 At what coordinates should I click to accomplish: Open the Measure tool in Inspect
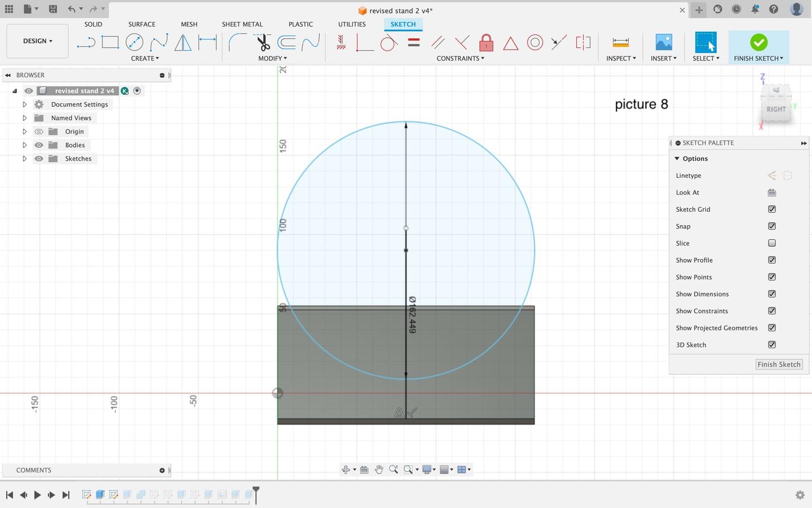(620, 42)
